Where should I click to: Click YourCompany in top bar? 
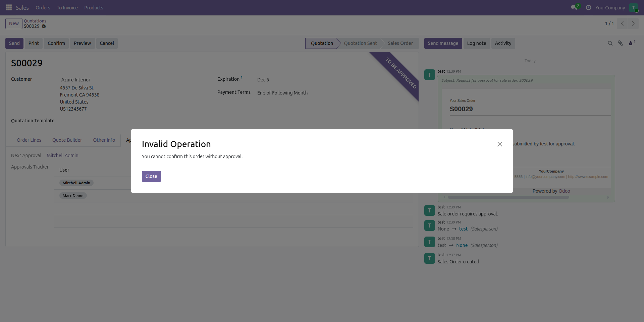610,8
